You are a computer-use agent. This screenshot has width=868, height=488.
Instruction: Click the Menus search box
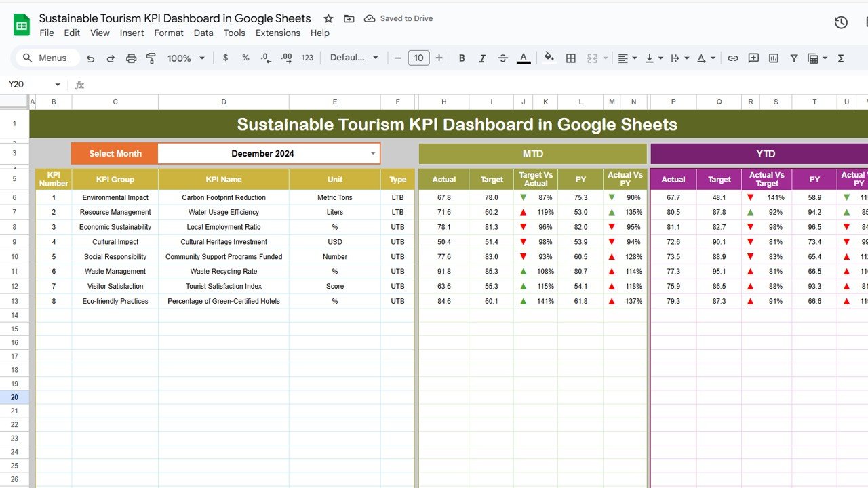pyautogui.click(x=47, y=58)
